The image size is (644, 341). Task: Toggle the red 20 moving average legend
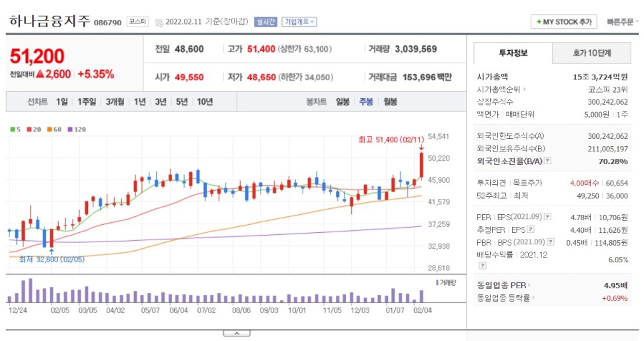coord(34,129)
